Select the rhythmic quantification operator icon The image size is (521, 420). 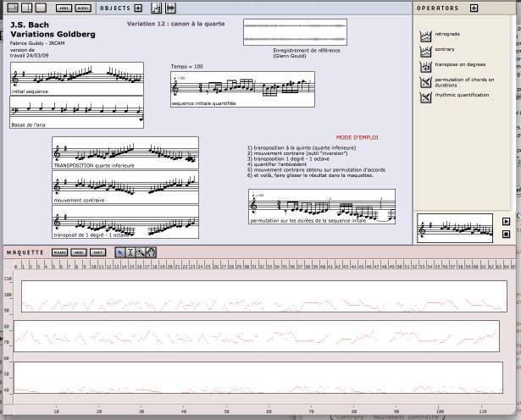click(x=425, y=96)
